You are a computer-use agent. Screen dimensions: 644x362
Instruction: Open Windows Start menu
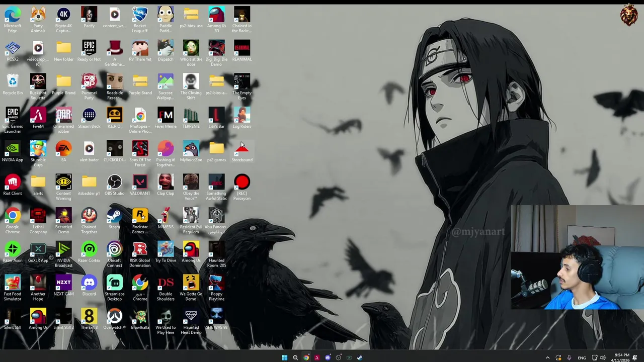[284, 357]
